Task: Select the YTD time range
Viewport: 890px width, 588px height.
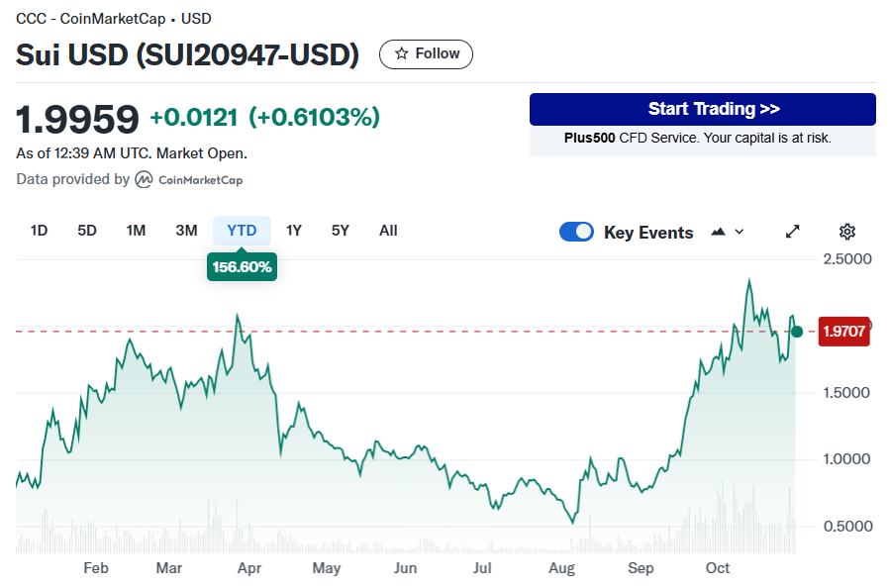Action: tap(242, 231)
